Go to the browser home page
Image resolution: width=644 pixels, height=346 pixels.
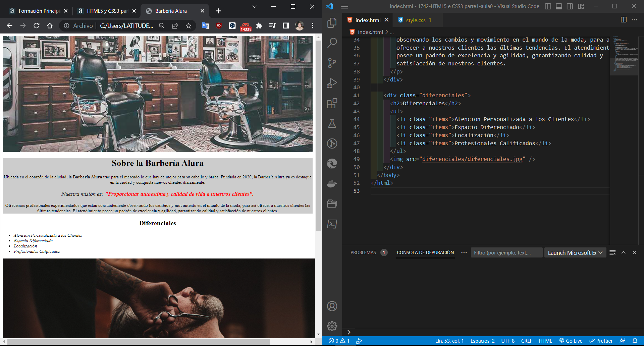(50, 25)
